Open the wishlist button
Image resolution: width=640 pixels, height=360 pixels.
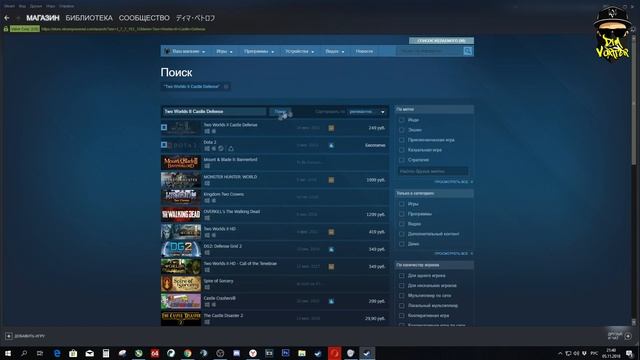(x=441, y=41)
